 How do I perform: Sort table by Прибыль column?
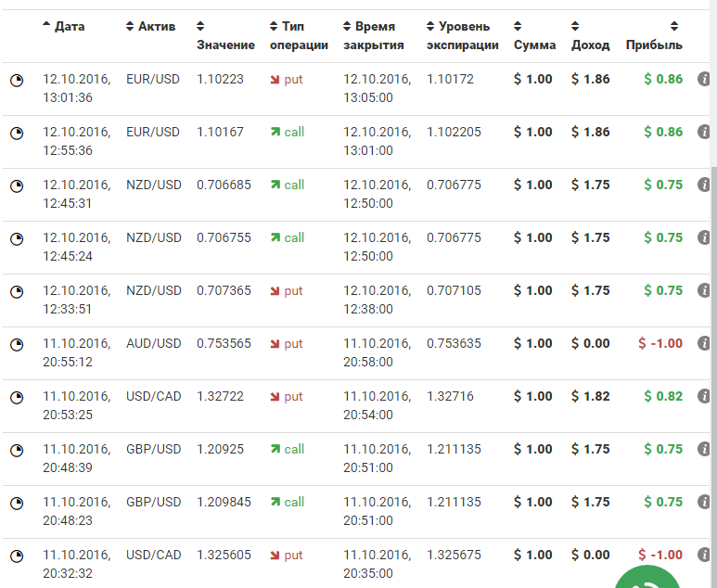tap(654, 35)
